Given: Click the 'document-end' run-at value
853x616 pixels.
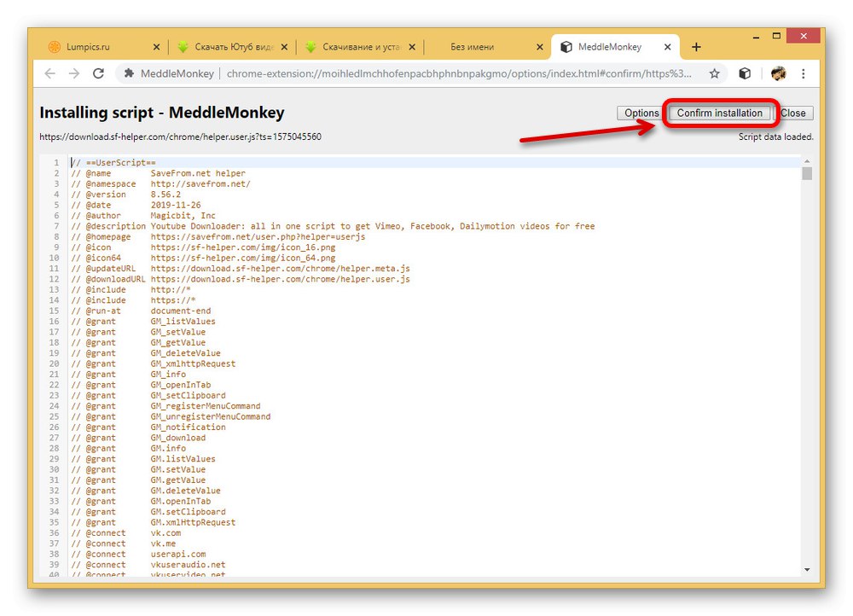Looking at the screenshot, I should (x=181, y=311).
